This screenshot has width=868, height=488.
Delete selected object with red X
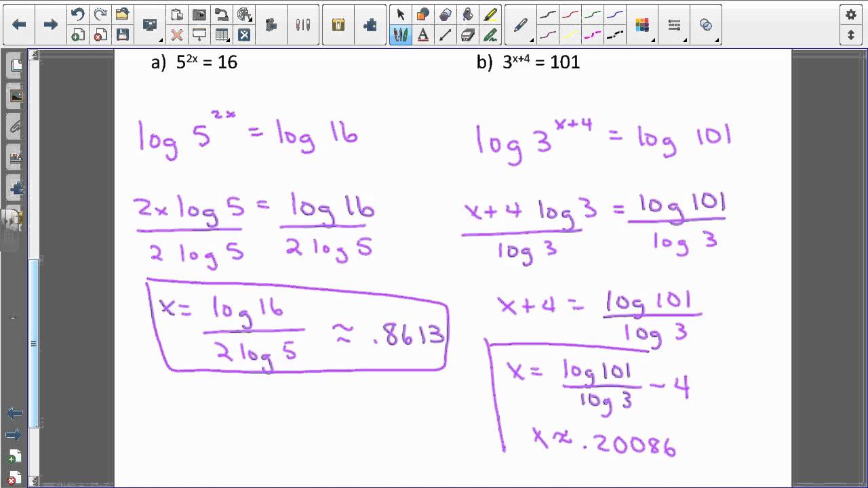point(177,35)
